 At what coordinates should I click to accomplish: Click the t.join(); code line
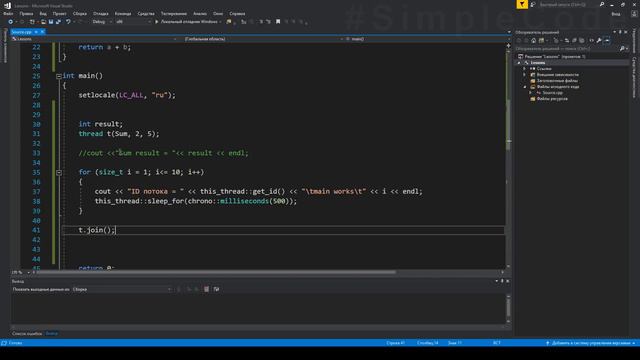tap(97, 230)
